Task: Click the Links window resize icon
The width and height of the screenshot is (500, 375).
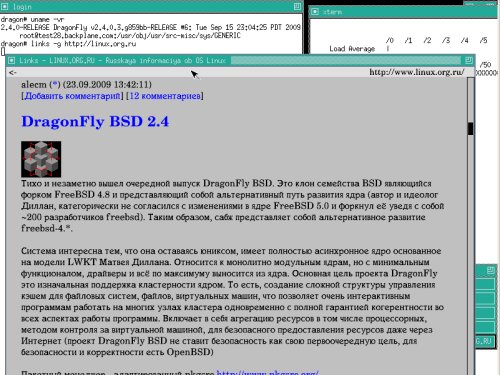Action: (469, 60)
